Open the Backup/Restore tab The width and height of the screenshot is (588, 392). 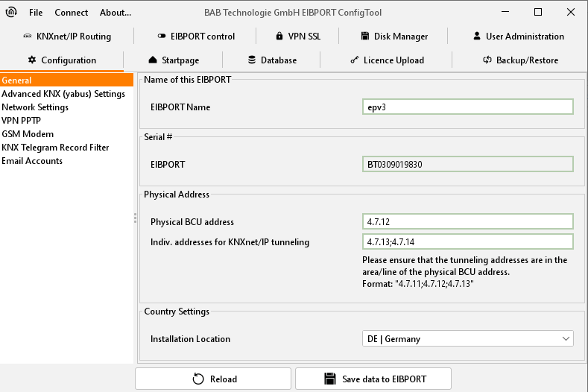coord(520,60)
